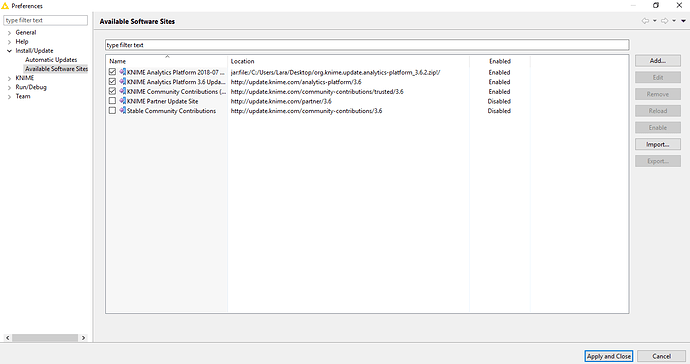The image size is (690, 364).
Task: Sort by Enabled column header
Action: 500,61
